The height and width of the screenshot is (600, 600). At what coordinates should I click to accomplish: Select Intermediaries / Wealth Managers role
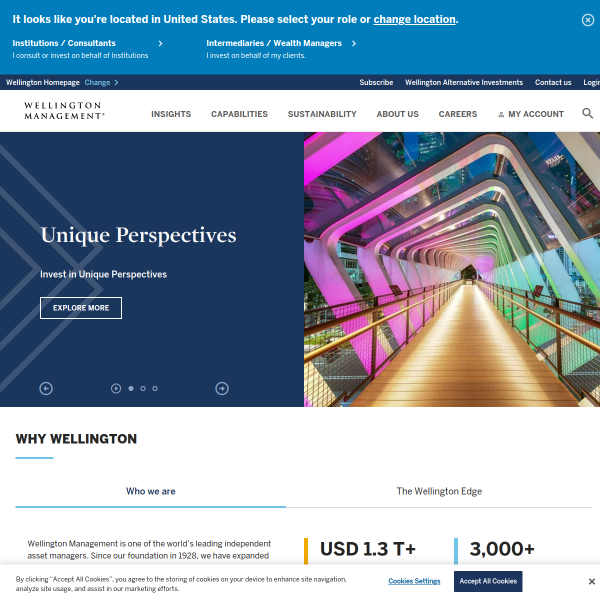[x=274, y=43]
